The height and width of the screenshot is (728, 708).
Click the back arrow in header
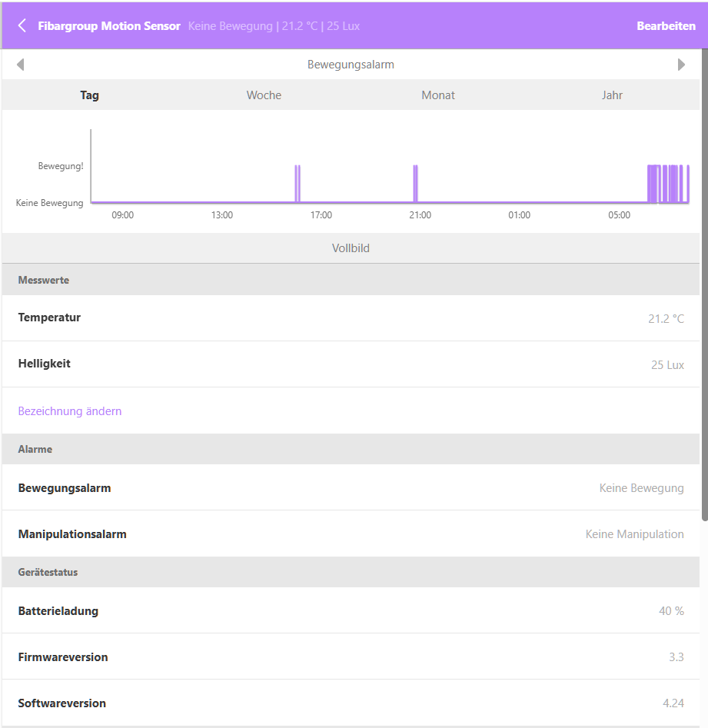click(x=22, y=26)
